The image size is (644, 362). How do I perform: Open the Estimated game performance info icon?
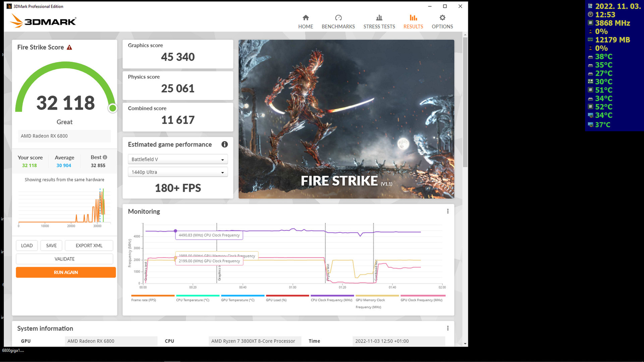pyautogui.click(x=224, y=144)
